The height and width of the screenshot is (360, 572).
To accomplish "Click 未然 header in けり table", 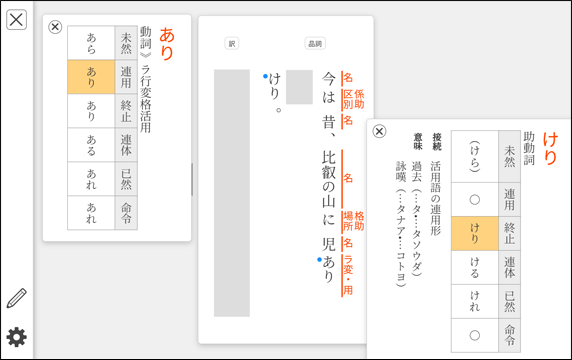I will coord(510,156).
